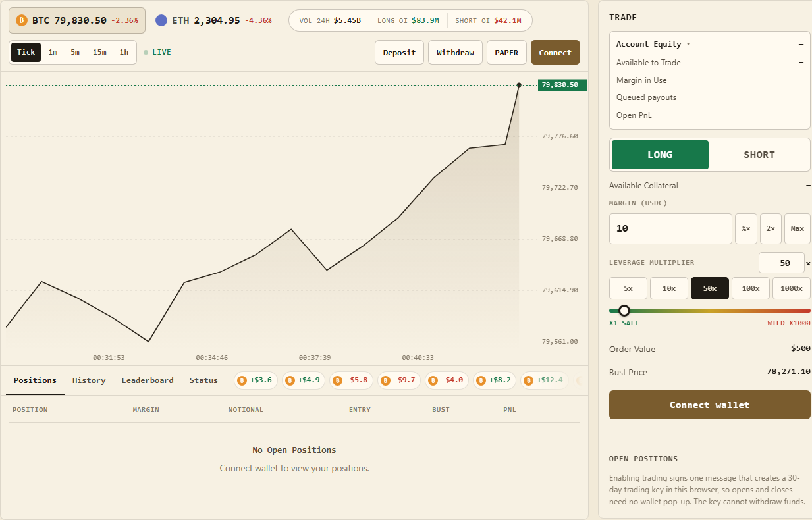
Task: Toggle PAPER trading mode
Action: click(x=506, y=53)
